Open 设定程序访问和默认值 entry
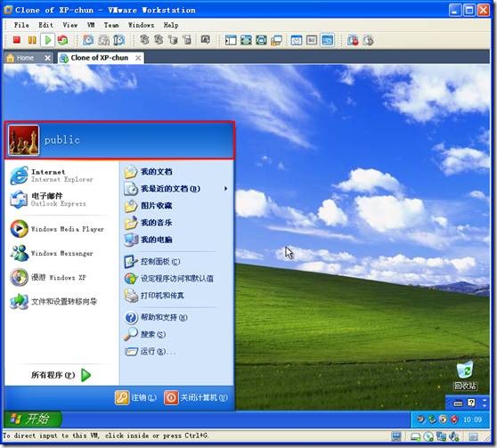The height and width of the screenshot is (448, 497). coord(176,279)
